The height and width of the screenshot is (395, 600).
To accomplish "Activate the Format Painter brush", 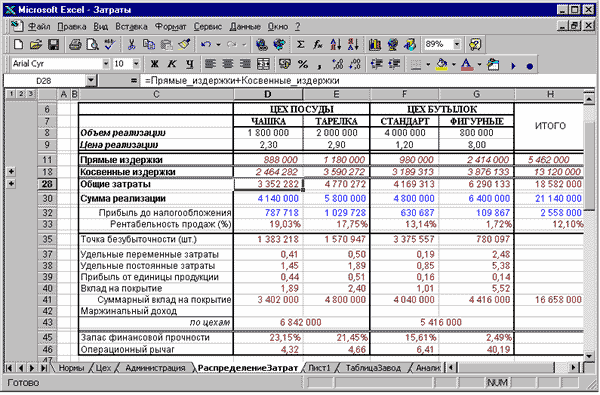I will 184,45.
